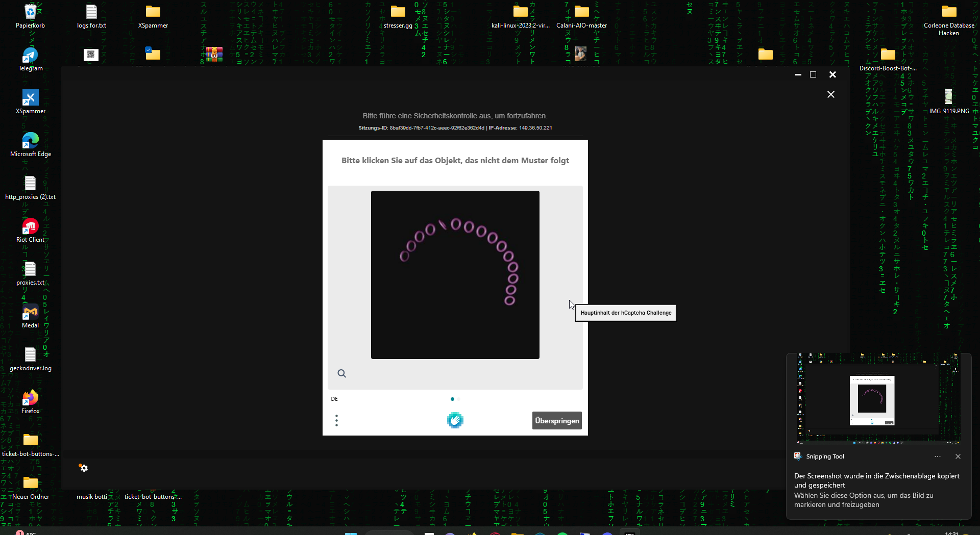Click the Überspringen button

pyautogui.click(x=557, y=421)
